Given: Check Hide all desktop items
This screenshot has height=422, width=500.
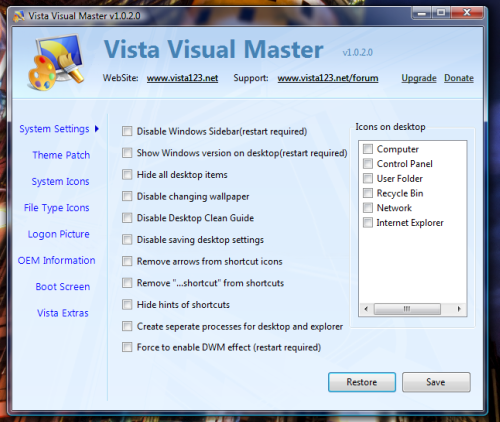Looking at the screenshot, I should [127, 174].
